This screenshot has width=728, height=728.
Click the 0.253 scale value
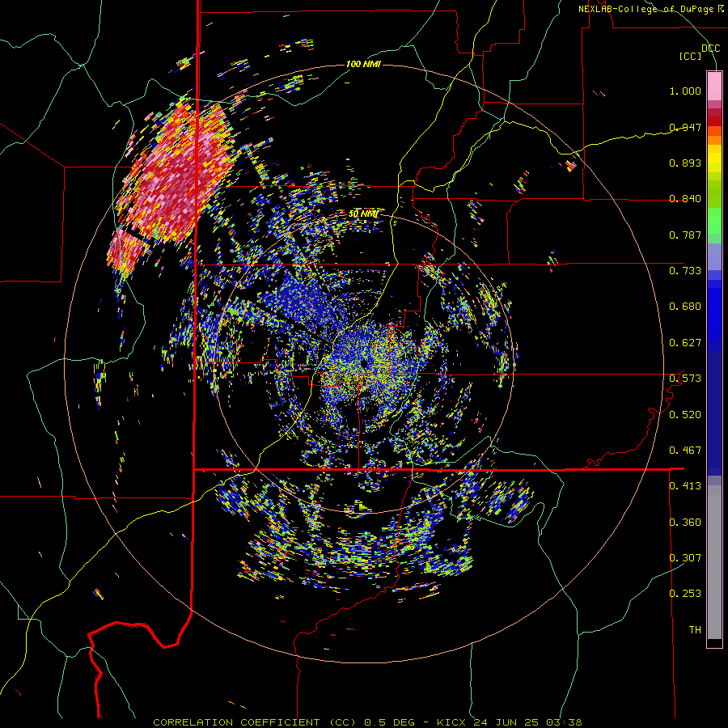point(685,594)
